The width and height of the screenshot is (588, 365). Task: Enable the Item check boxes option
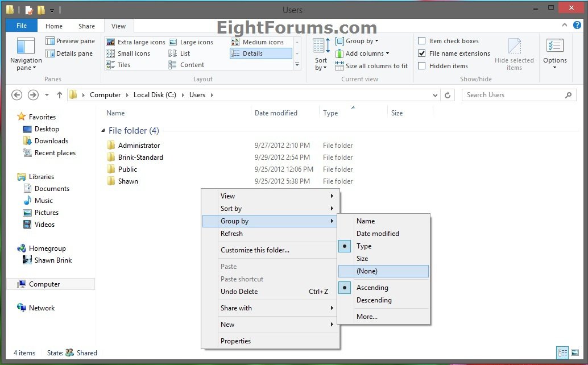[422, 41]
